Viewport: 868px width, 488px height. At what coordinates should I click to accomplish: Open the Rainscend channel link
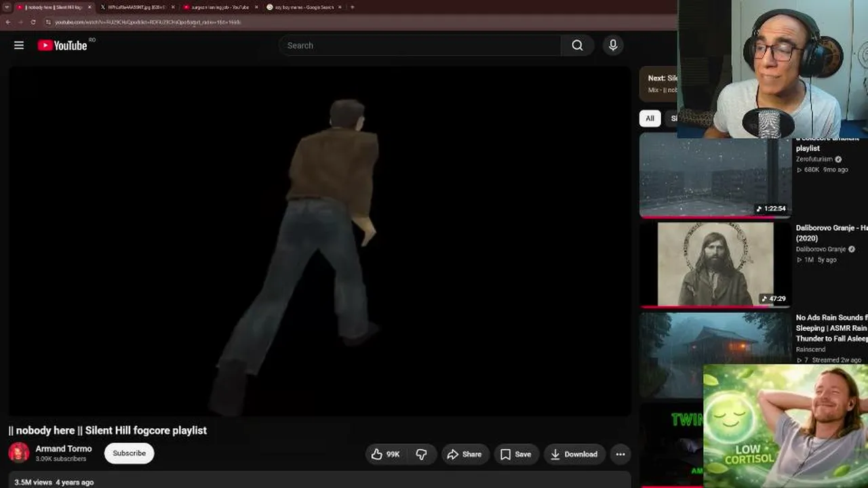point(810,350)
